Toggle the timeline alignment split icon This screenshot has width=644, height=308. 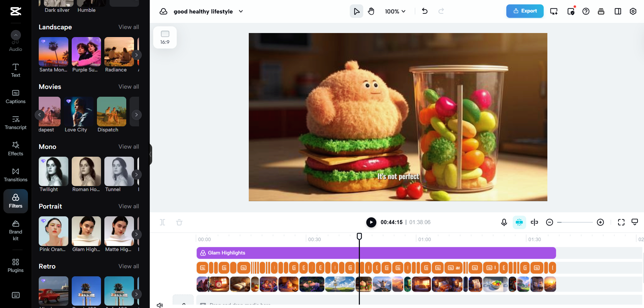pyautogui.click(x=534, y=222)
